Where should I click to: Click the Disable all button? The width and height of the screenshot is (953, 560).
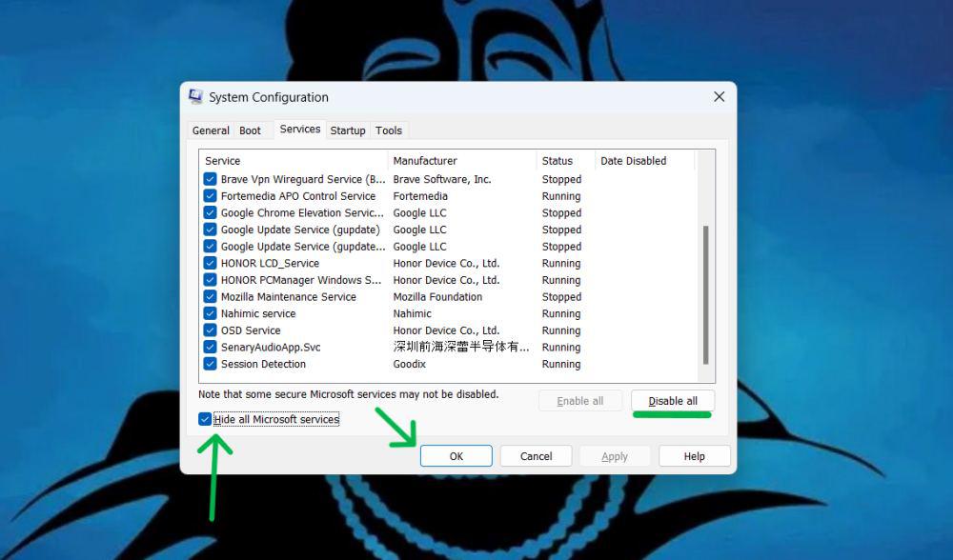tap(673, 401)
